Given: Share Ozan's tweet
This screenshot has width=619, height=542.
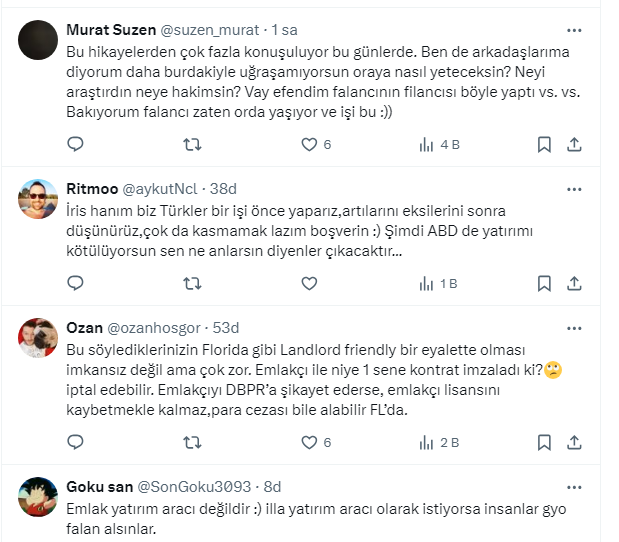Looking at the screenshot, I should coord(574,441).
